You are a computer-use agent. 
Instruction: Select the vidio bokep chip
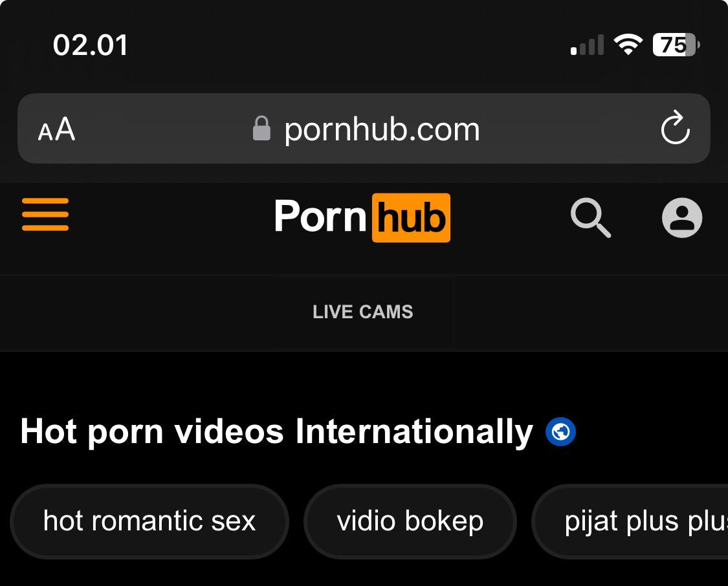tap(410, 521)
